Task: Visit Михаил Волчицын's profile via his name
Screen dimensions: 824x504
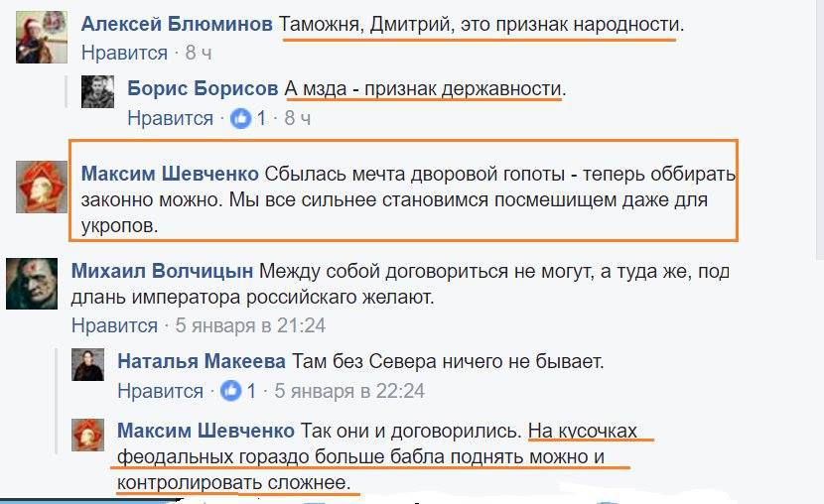Action: (163, 270)
